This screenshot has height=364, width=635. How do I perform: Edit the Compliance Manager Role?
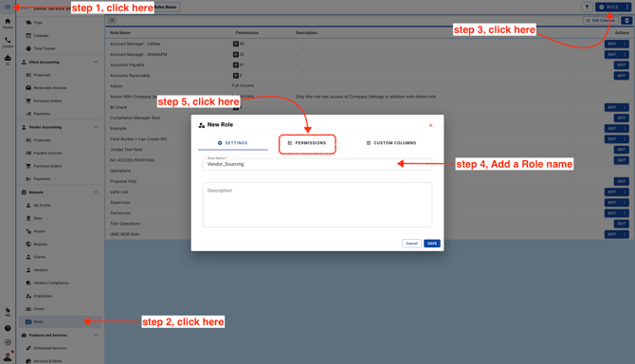click(x=621, y=118)
